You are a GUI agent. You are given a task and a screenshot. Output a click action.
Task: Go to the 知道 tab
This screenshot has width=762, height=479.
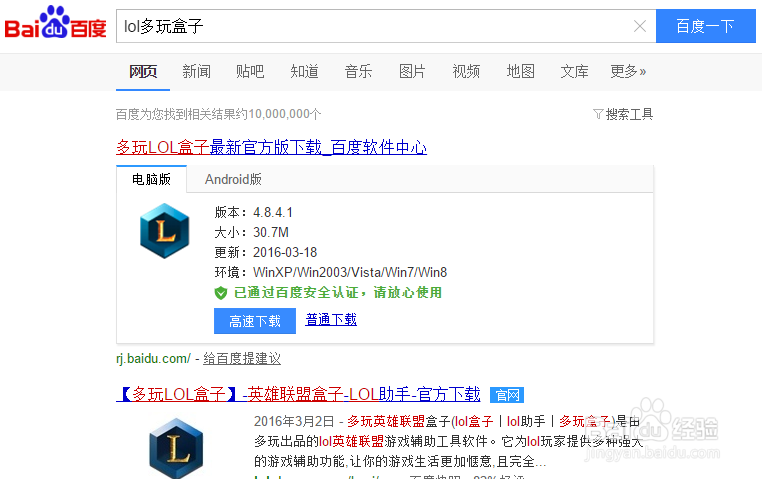[x=304, y=71]
